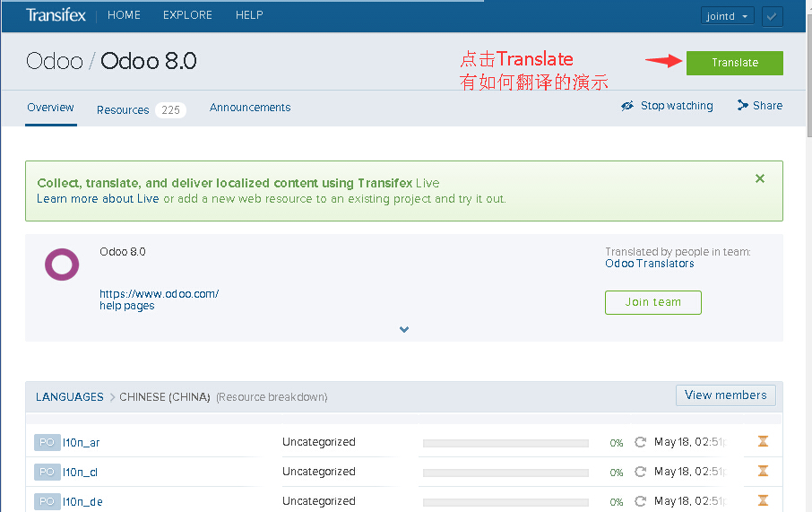Click the green Translate button
Viewport: 812px width, 512px height.
[734, 63]
